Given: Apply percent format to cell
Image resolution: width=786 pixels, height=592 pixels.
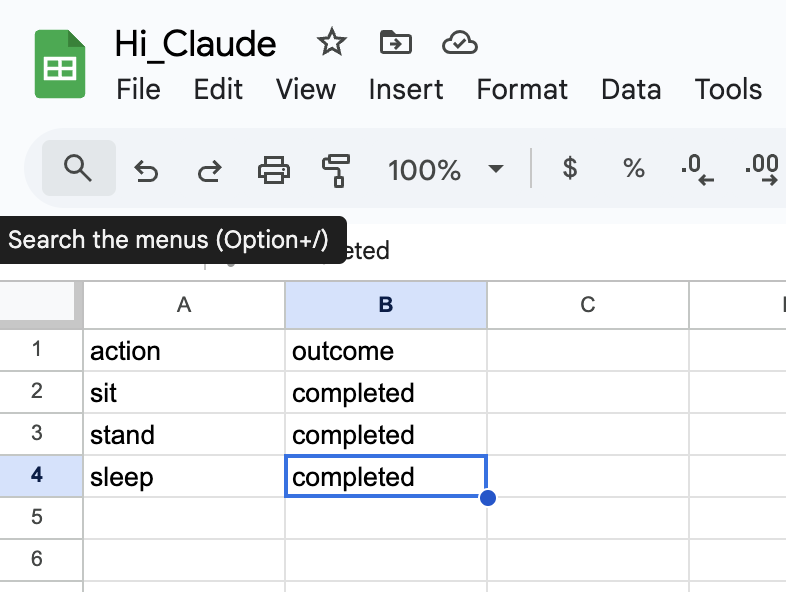Looking at the screenshot, I should coord(633,168).
